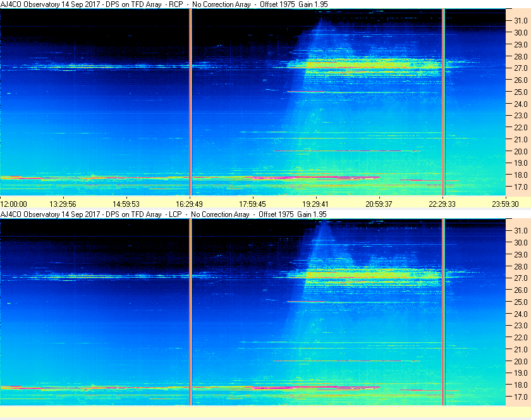This screenshot has height=420, width=531.
Task: Click the 23:59:30 time axis label
Action: click(505, 204)
